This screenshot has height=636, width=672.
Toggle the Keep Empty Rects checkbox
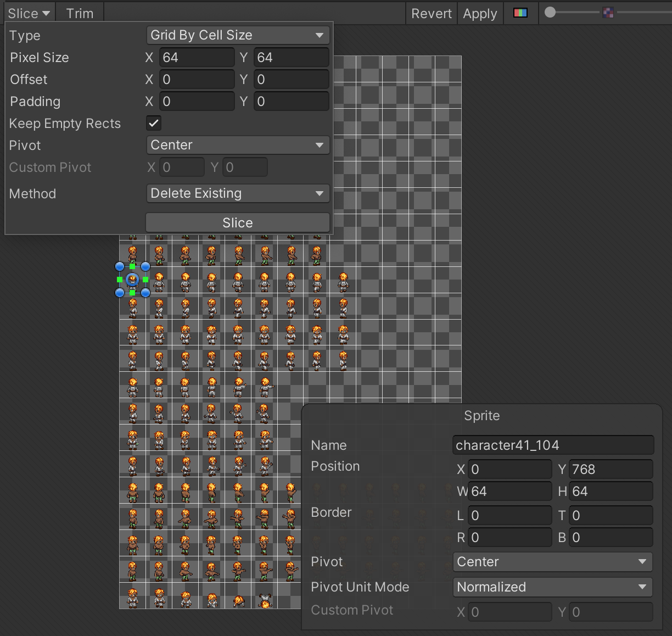(x=154, y=123)
